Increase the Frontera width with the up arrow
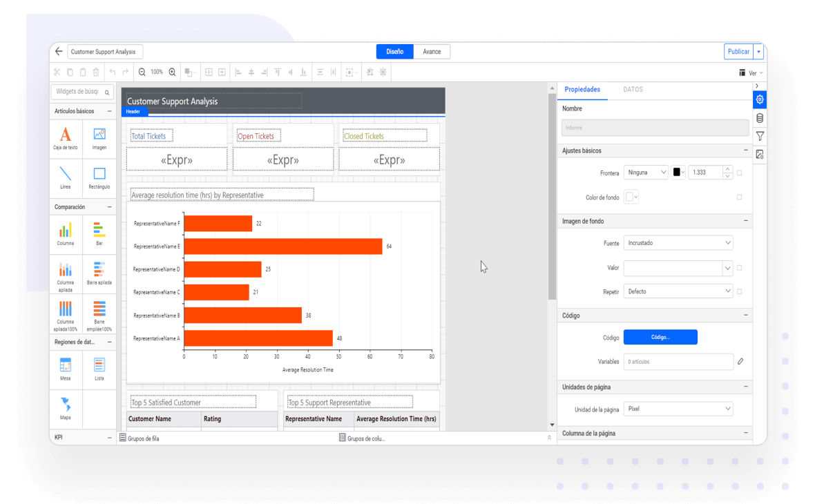This screenshot has height=504, width=815. click(728, 169)
